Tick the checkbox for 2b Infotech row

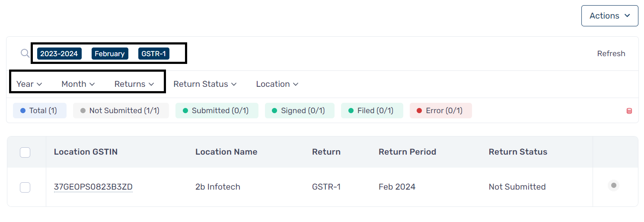[x=25, y=187]
